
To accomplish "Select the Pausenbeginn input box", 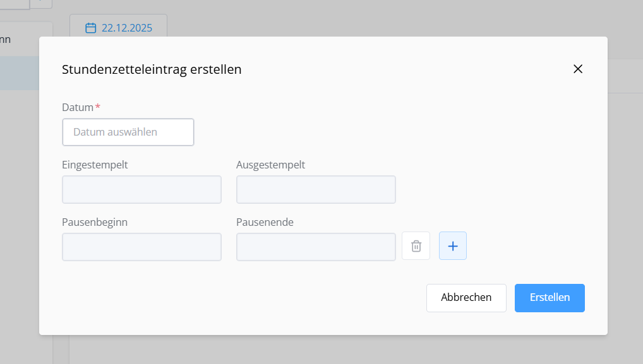I will pyautogui.click(x=141, y=247).
